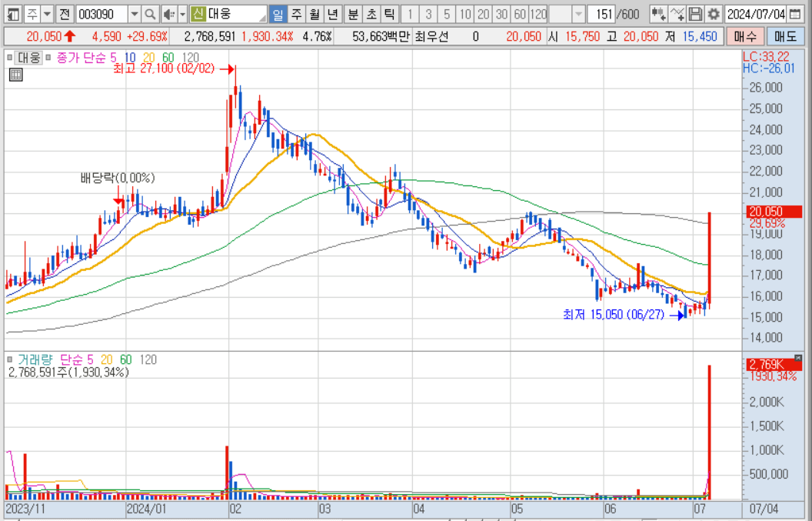Image resolution: width=812 pixels, height=521 pixels.
Task: Click the date field 2024/07/04
Action: tap(756, 14)
